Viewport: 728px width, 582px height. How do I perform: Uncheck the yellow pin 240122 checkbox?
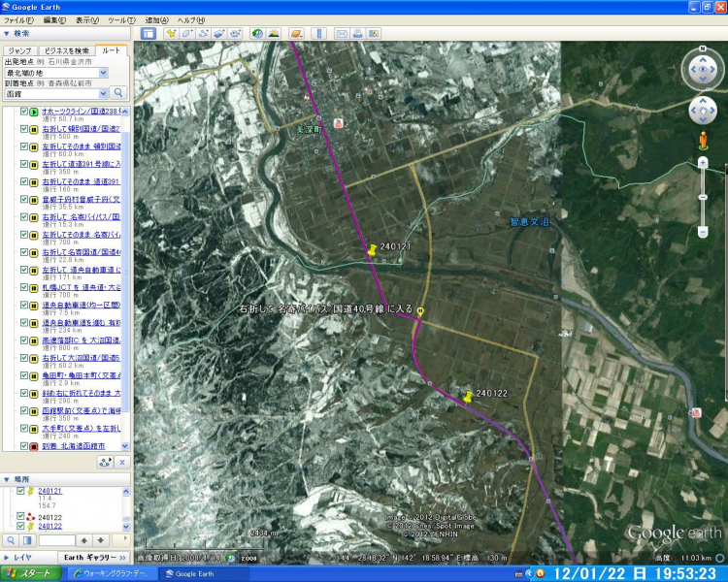click(x=20, y=526)
